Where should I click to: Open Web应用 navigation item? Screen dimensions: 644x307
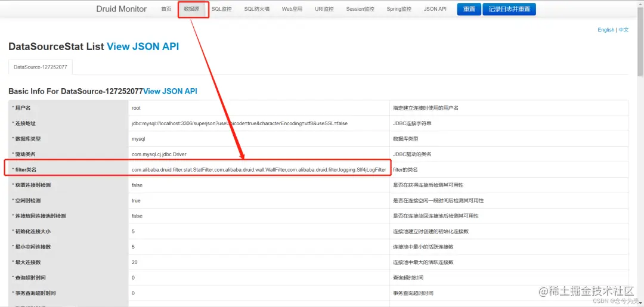tap(292, 9)
